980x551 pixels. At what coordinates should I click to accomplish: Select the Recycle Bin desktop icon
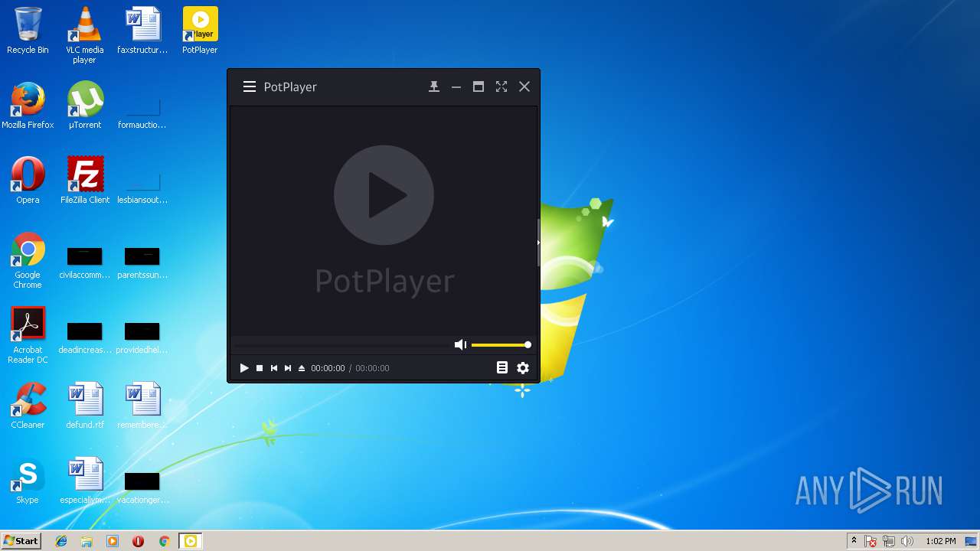[28, 31]
